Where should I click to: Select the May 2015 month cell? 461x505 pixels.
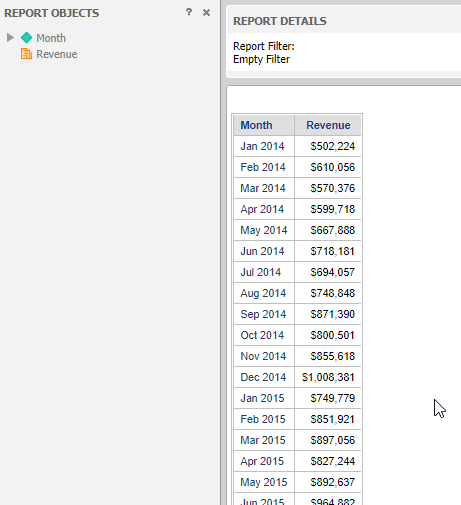264,482
